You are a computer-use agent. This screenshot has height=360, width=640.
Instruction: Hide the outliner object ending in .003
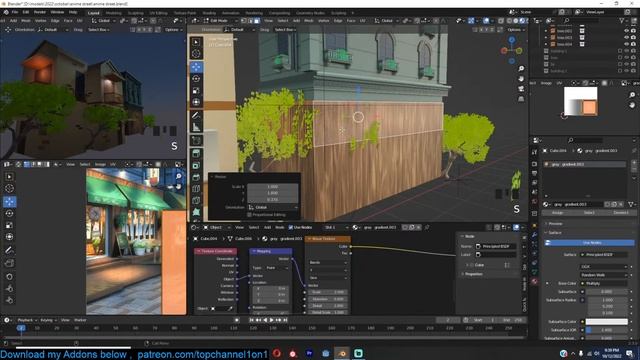click(626, 37)
